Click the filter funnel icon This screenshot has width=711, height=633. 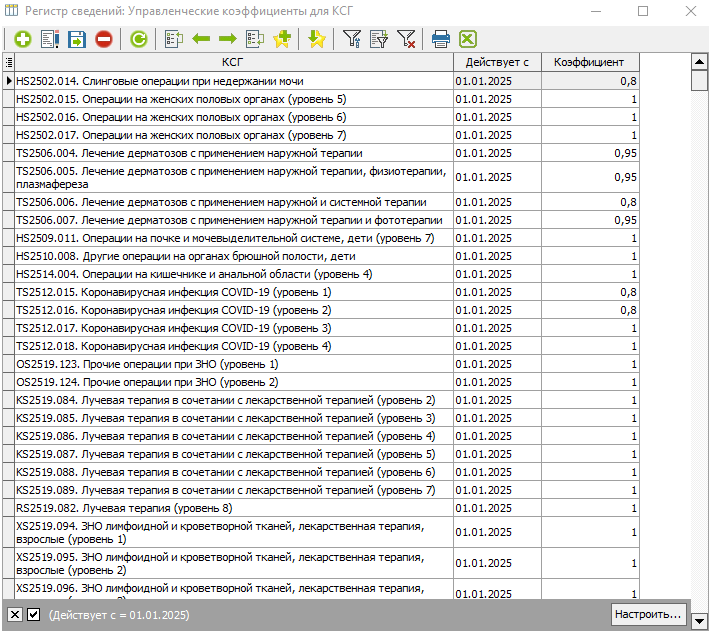(x=351, y=40)
